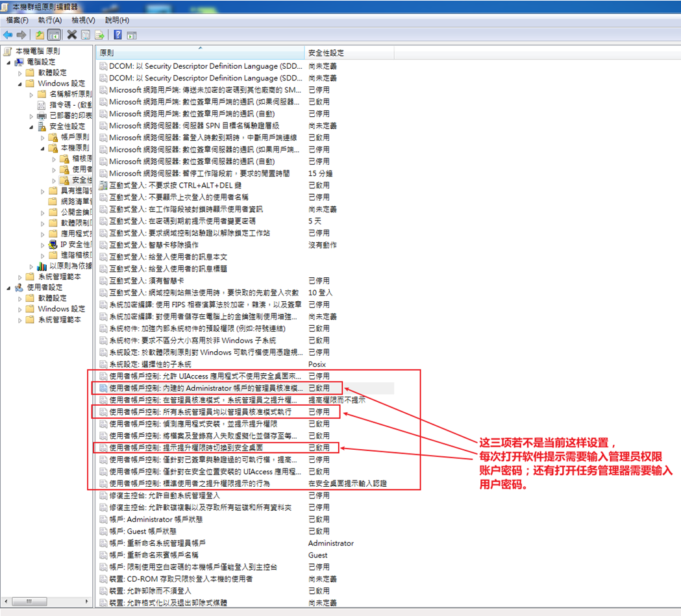Click the 已部署的印表機 printer icon
The width and height of the screenshot is (681, 616).
point(42,116)
